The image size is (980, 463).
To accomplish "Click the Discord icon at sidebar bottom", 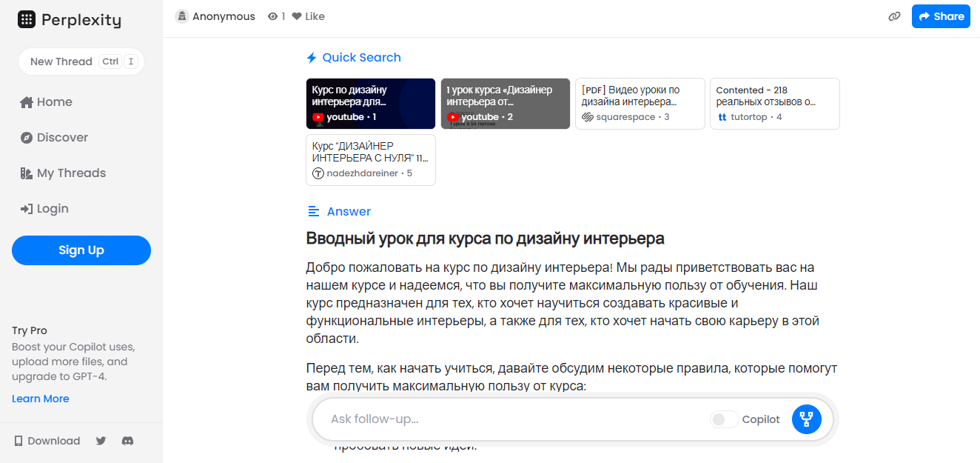I will click(127, 441).
